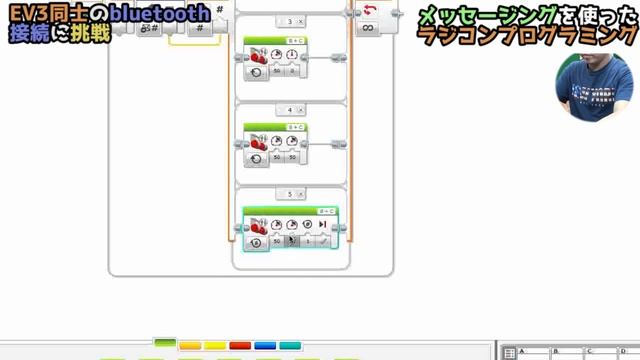
Task: Edit left power value 50 in case 4
Action: (277, 157)
